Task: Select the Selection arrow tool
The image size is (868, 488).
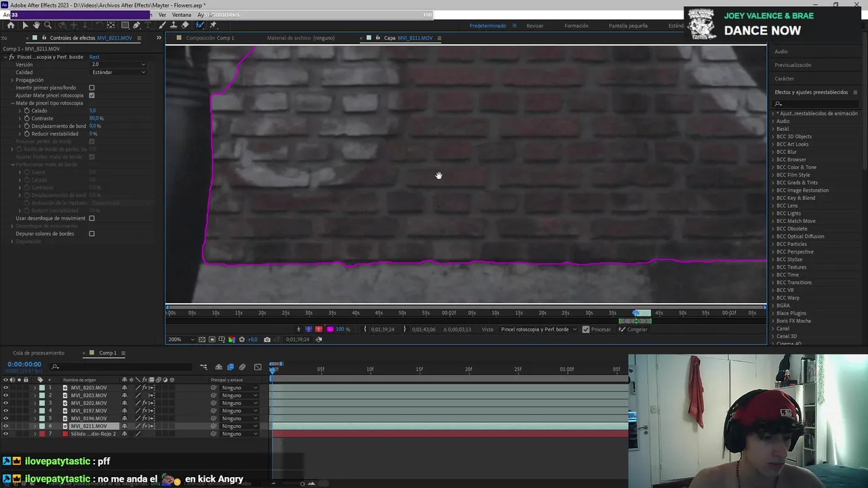Action: point(26,25)
